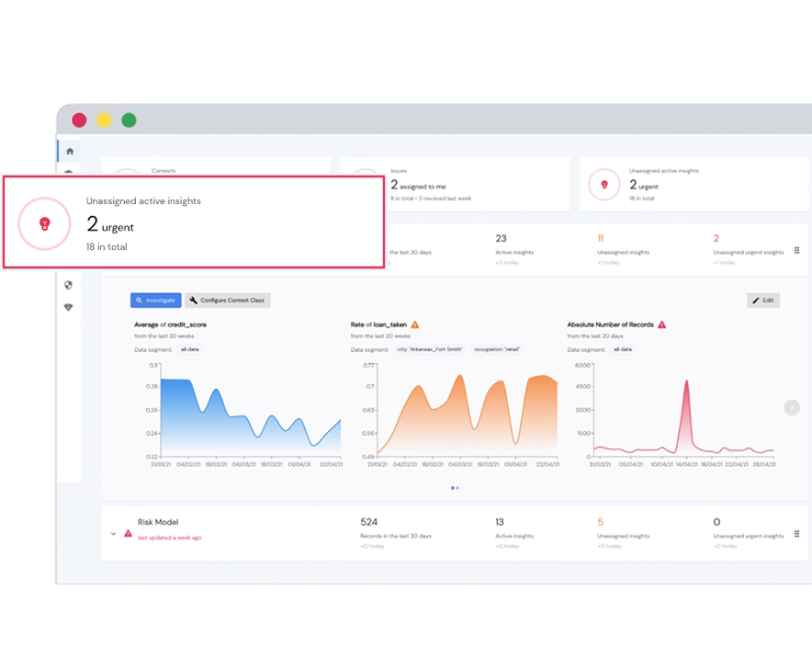Click the '524' records value in Risk Model row
This screenshot has height=659, width=812.
(368, 522)
